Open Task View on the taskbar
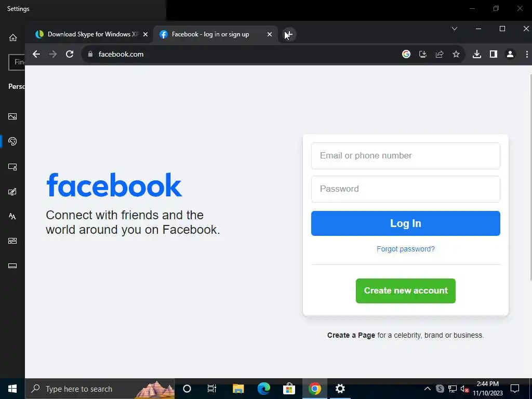This screenshot has width=532, height=399. coord(212,389)
